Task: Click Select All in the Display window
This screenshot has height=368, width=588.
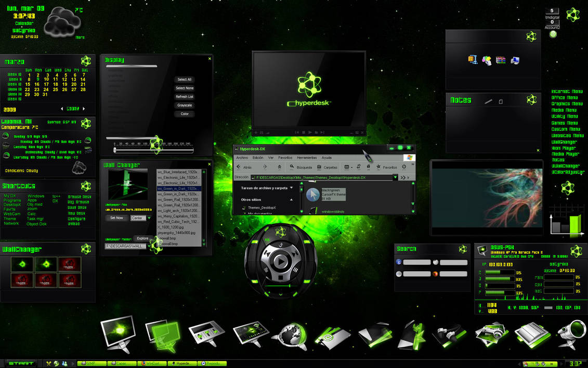Action: (184, 80)
